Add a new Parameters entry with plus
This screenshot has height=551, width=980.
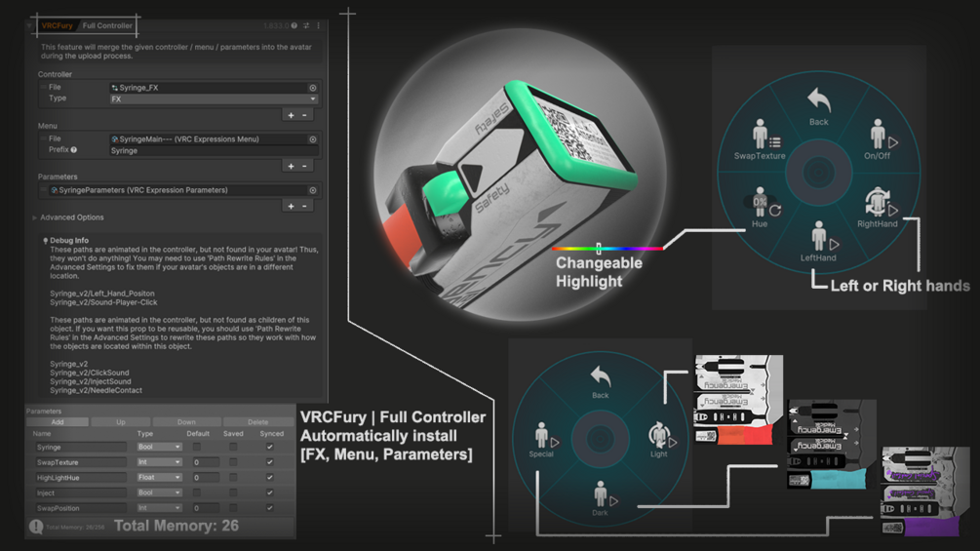click(x=291, y=206)
